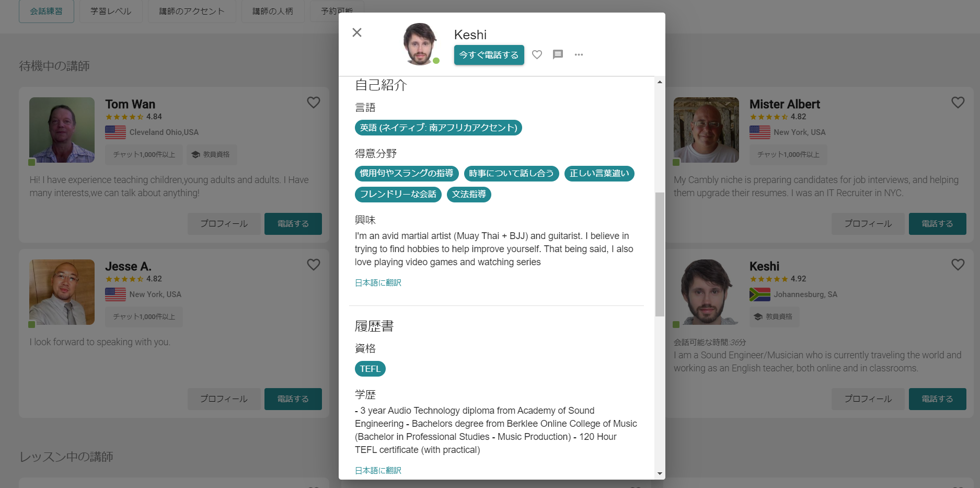Select the TEFL qualification tag

(370, 369)
